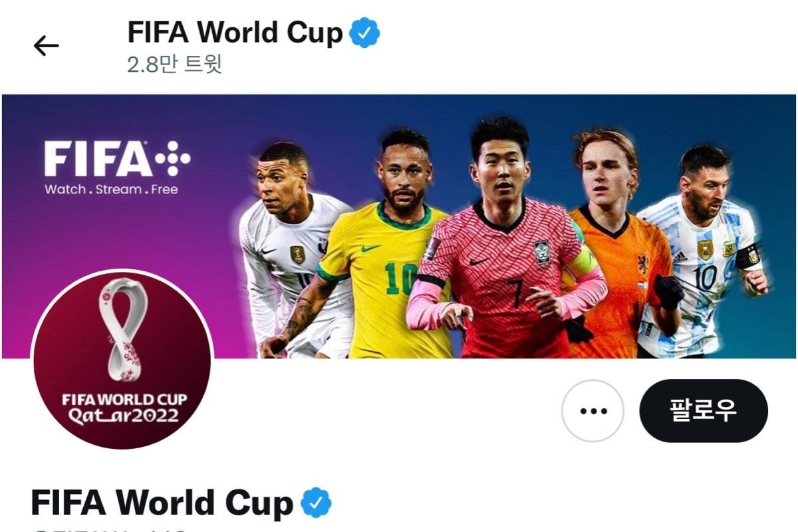This screenshot has height=532, width=798.
Task: Go back using the left arrow
Action: tap(46, 45)
